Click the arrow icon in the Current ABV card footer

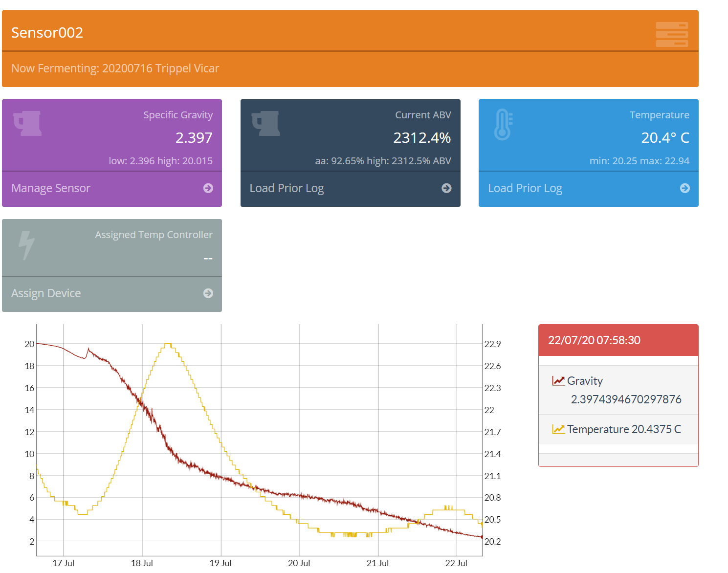click(446, 188)
